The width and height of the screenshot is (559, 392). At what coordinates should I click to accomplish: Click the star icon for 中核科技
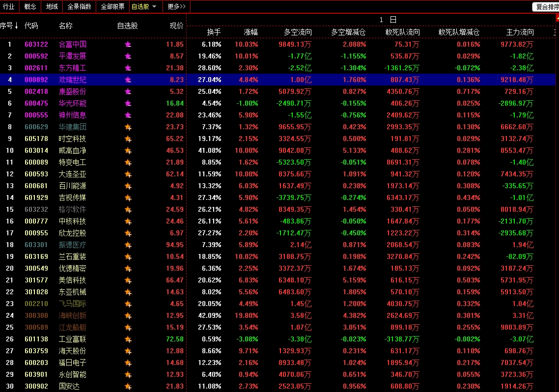point(128,222)
